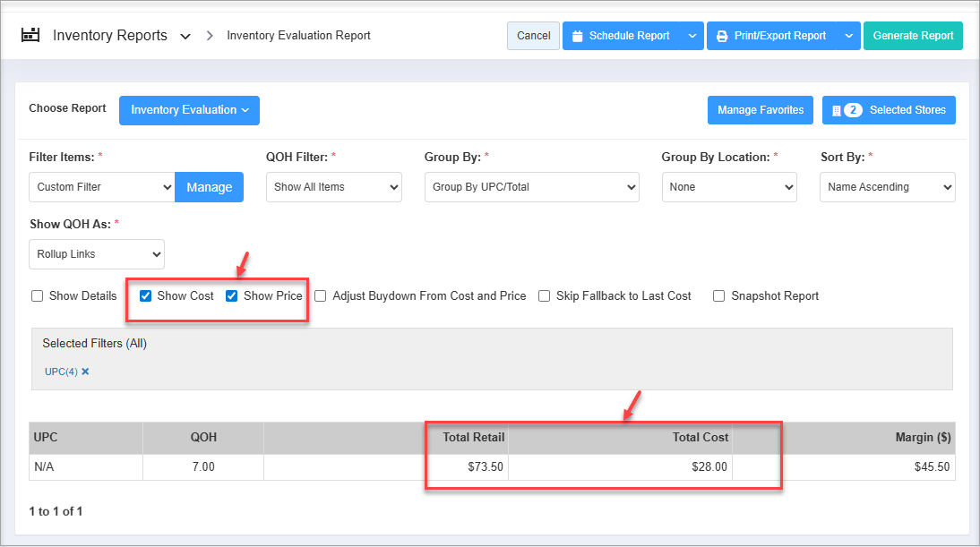Open the Filter Items Custom Filter dropdown
Image resolution: width=980 pixels, height=547 pixels.
(x=101, y=187)
